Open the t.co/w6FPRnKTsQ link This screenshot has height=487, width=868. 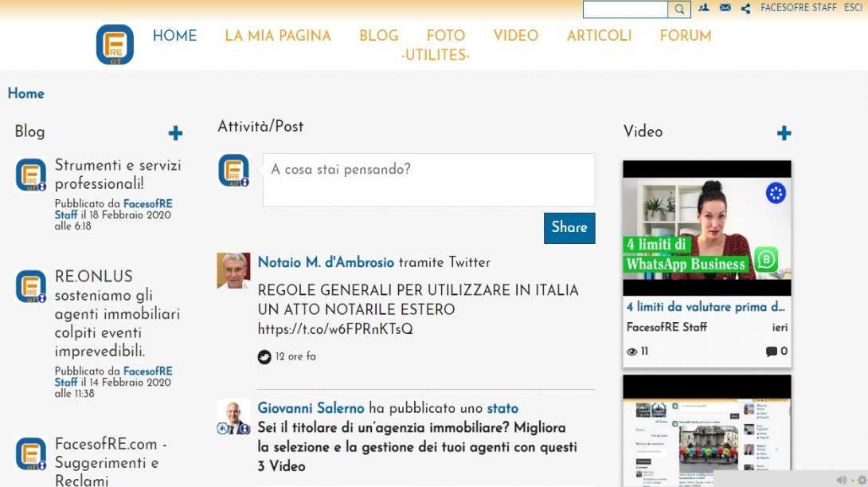pos(335,329)
